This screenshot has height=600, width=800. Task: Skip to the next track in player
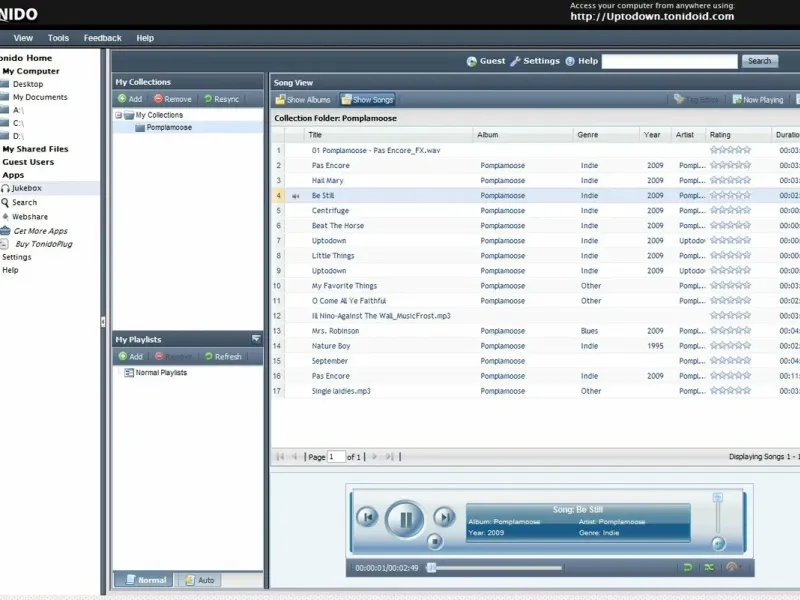[444, 517]
